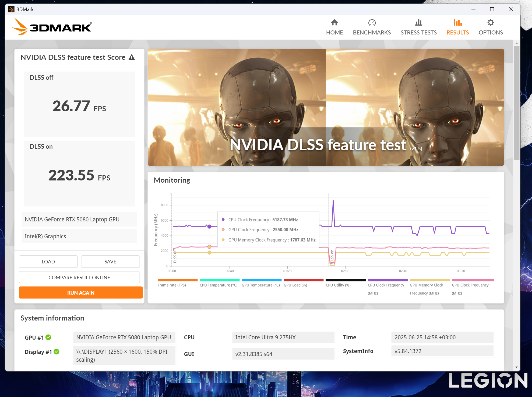Click the red GPU Load color bar
The width and height of the screenshot is (532, 397).
point(304,280)
